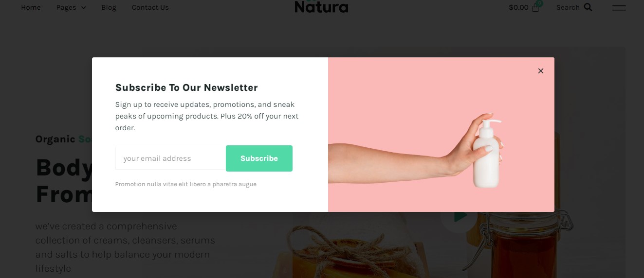Screen dimensions: 644x278
Task: Open the shopping cart bag icon
Action: (x=535, y=8)
